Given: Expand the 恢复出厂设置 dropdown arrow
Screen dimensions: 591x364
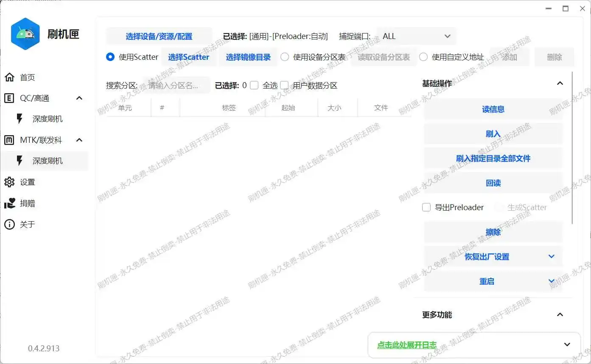Looking at the screenshot, I should (x=551, y=257).
